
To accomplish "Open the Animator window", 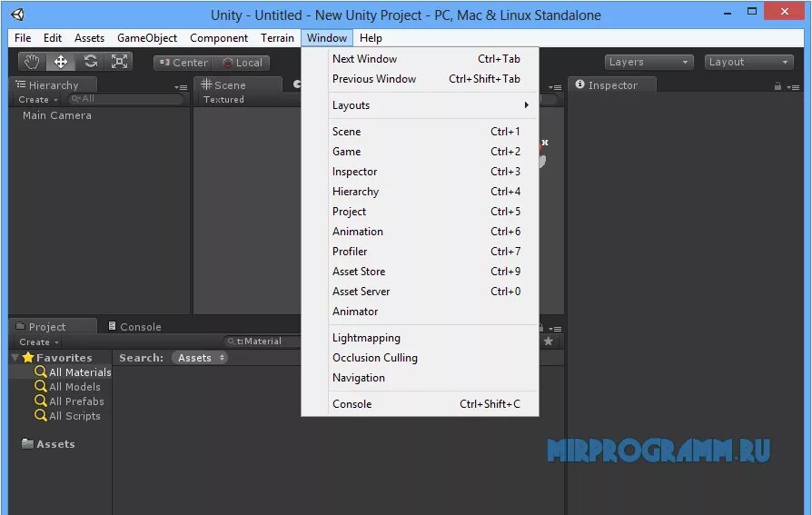I will click(420, 312).
